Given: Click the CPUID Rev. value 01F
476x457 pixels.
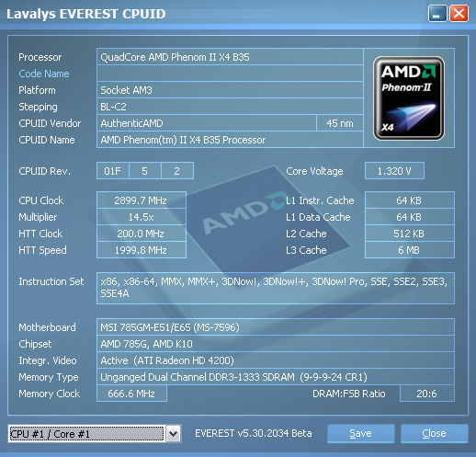Looking at the screenshot, I should 113,171.
